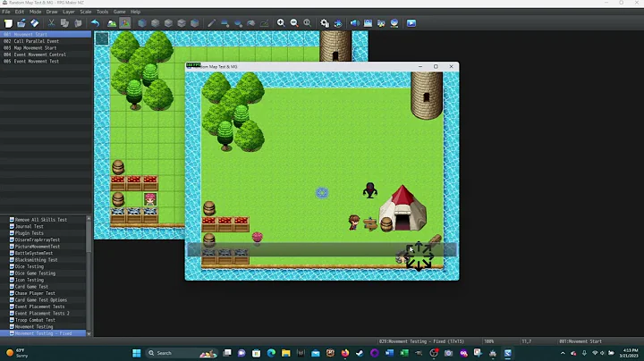Maximize the playtest game window
The height and width of the screenshot is (361, 644).
[436, 66]
